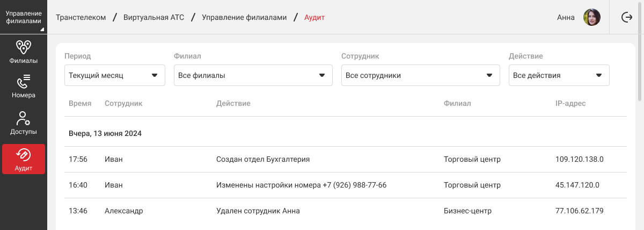644x230 pixels.
Task: Open the Филиалы section icon
Action: click(x=23, y=47)
